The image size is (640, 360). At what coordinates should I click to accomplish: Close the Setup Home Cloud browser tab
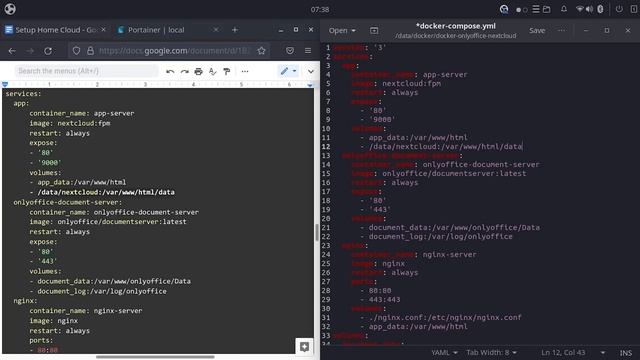click(103, 30)
